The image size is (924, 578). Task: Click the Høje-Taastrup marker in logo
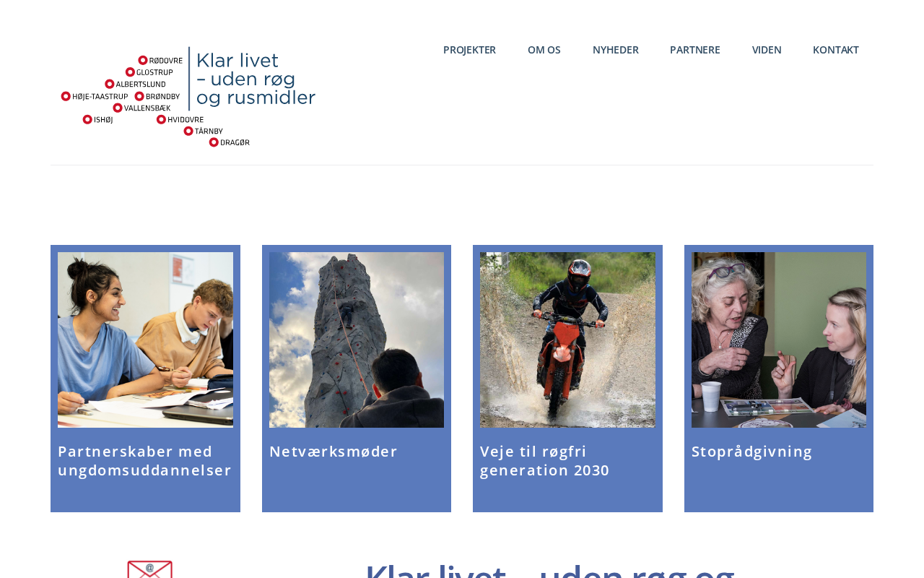(66, 96)
